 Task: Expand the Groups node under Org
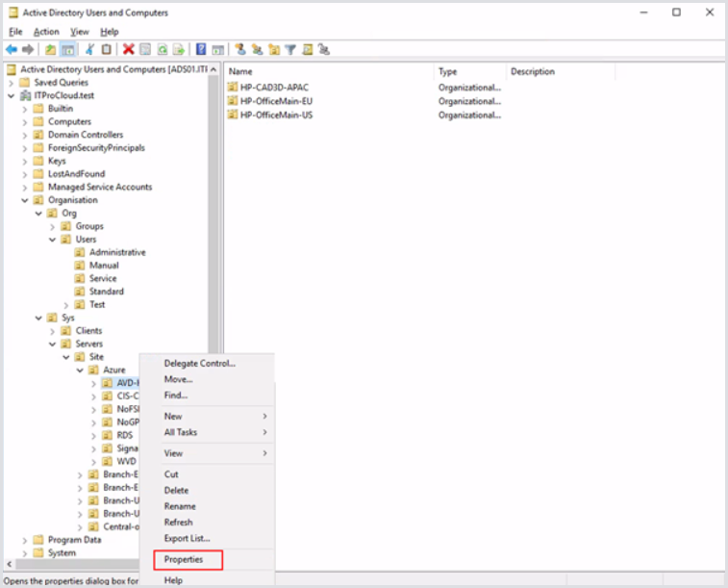[x=53, y=226]
